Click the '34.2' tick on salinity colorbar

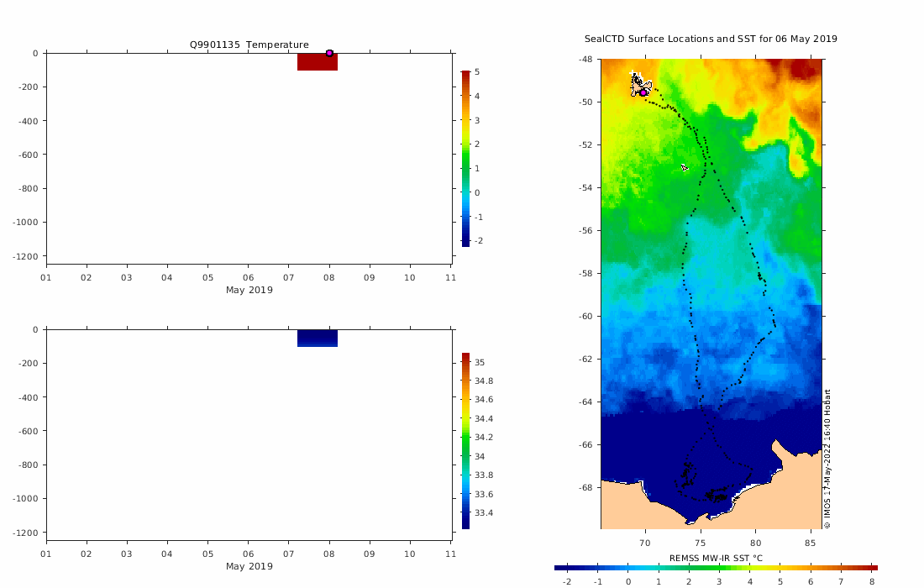point(484,437)
